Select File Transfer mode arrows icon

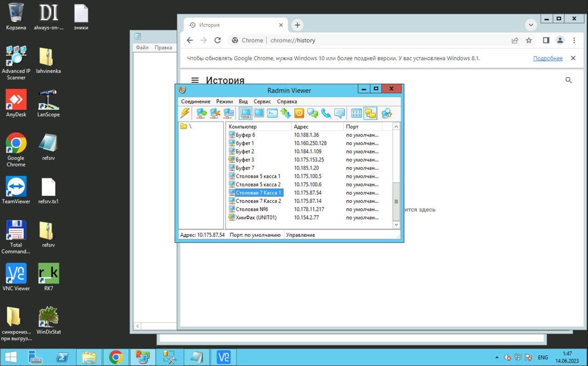click(x=286, y=113)
